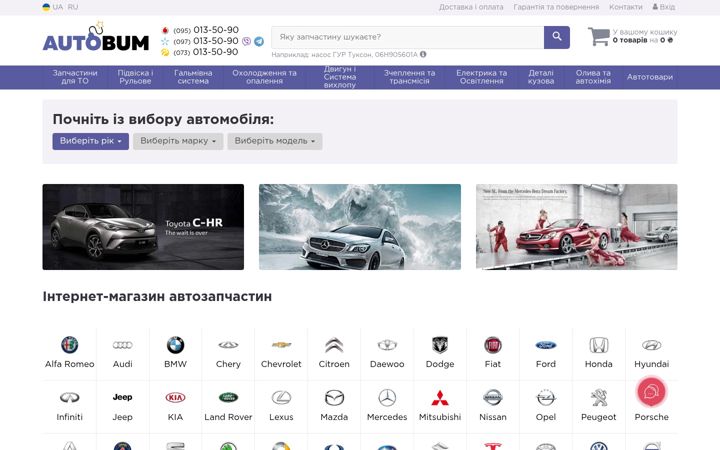Click the Viber contact icon
Image resolution: width=720 pixels, height=450 pixels.
click(x=247, y=41)
